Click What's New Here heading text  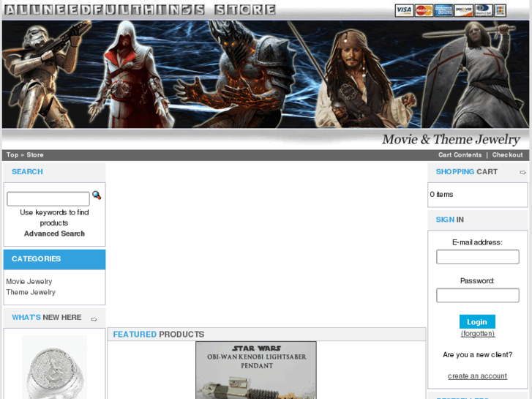coord(47,318)
